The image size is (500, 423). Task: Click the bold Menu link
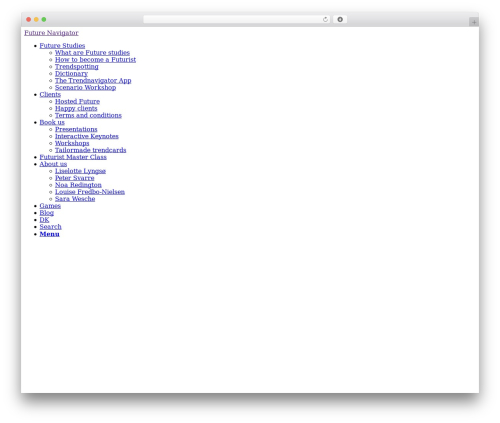(x=49, y=234)
